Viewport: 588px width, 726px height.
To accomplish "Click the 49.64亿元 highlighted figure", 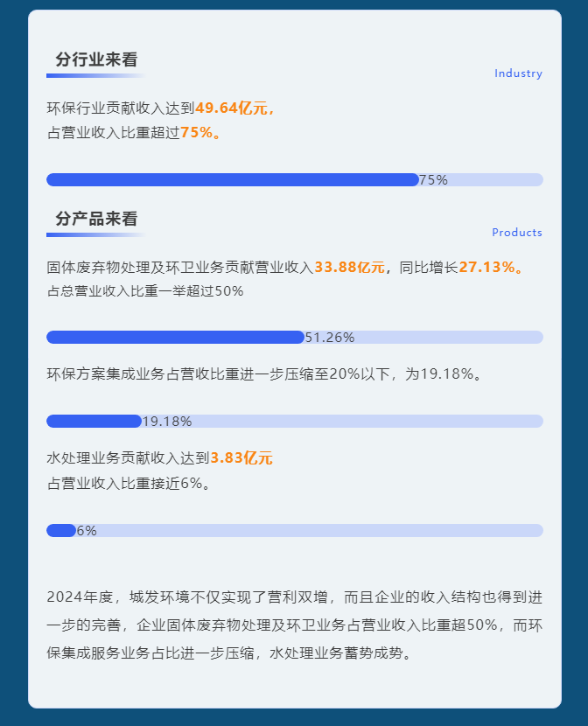I will click(x=231, y=108).
